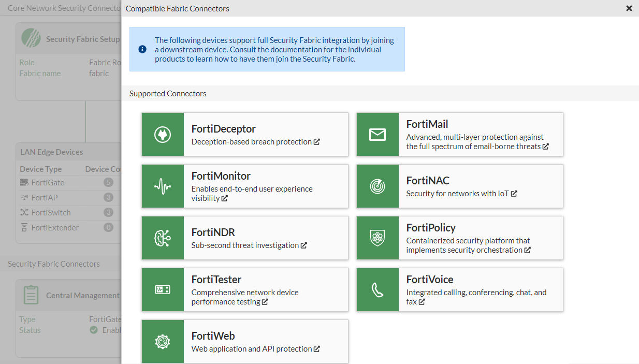Switch to the Core Network Security Connectors tab

tap(60, 8)
